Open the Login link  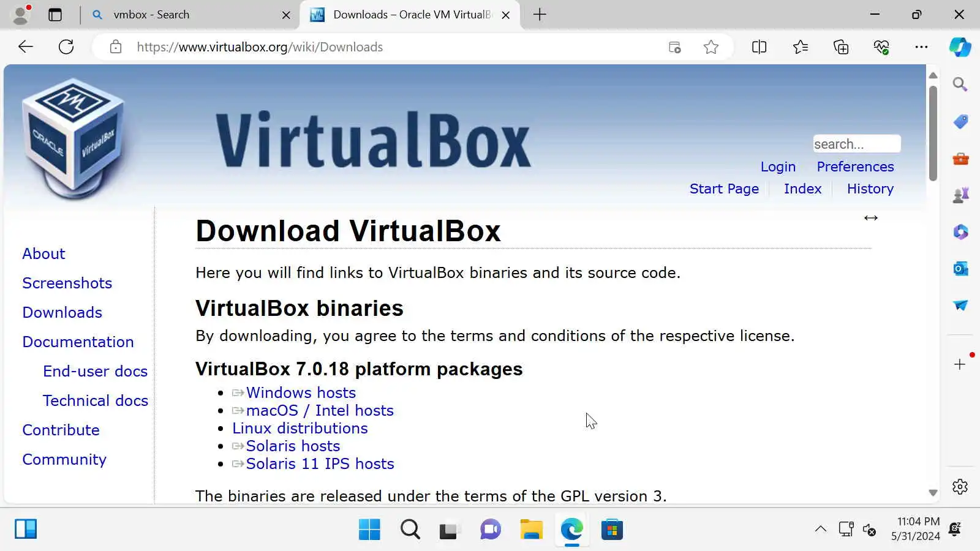point(778,167)
